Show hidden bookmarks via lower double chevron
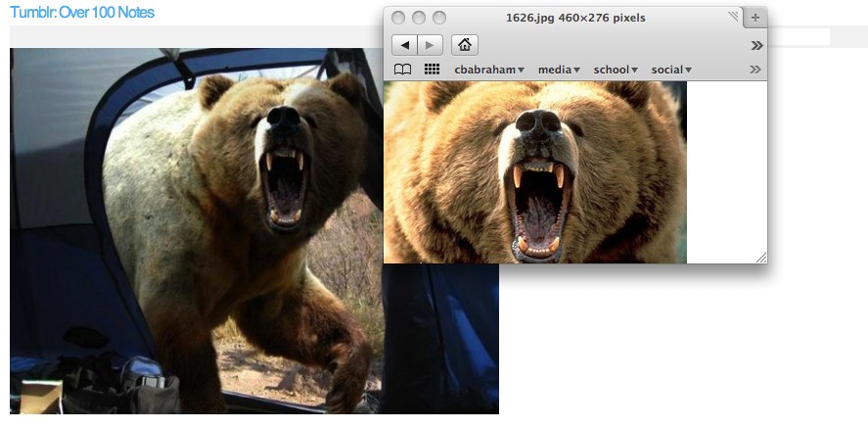This screenshot has width=868, height=429. pyautogui.click(x=755, y=70)
